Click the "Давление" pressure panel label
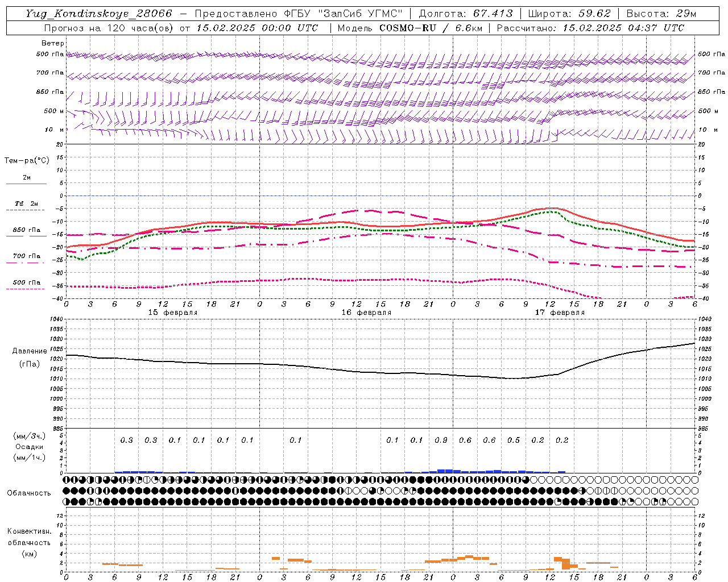Screen dimensions: 728x582 (x=28, y=351)
